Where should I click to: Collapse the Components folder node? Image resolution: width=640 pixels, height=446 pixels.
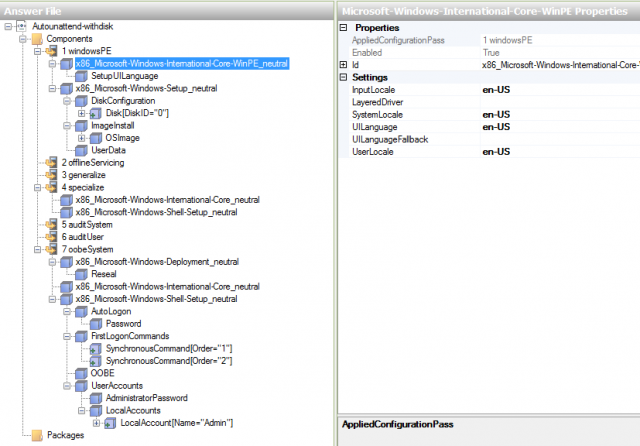point(23,39)
